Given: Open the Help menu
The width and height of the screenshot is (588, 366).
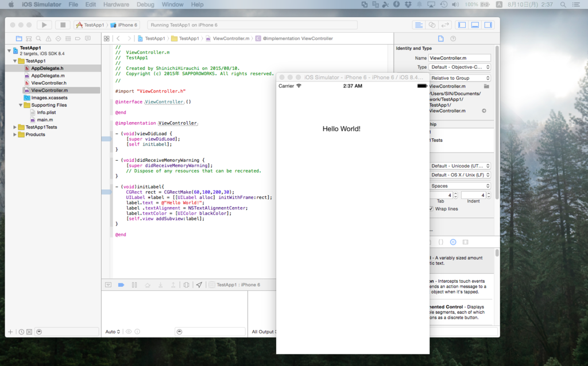Looking at the screenshot, I should pos(198,5).
